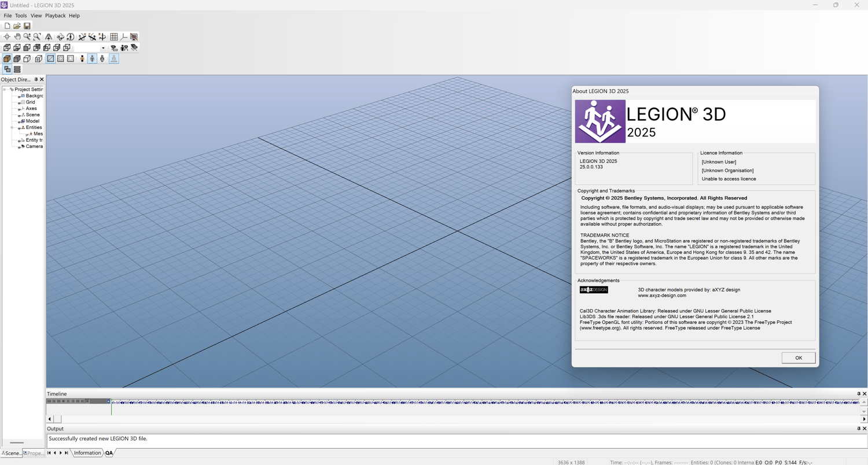The height and width of the screenshot is (465, 868).
Task: Open the File menu
Action: click(8, 16)
